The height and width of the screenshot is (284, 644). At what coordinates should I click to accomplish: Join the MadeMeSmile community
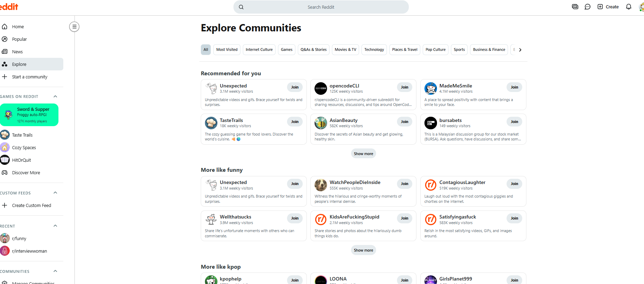click(515, 87)
